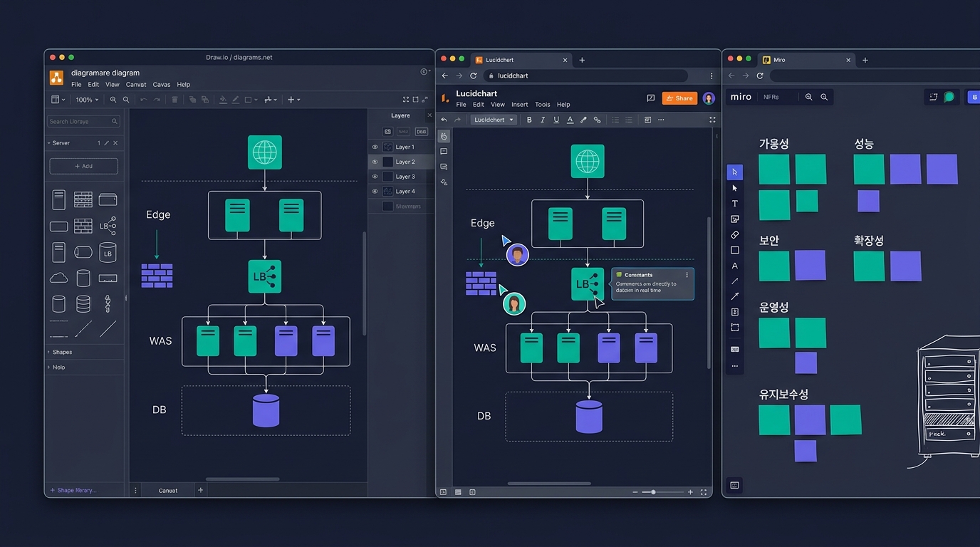Open more tools ellipsis in Miro toolbar
This screenshot has height=547, width=980.
coord(735,366)
